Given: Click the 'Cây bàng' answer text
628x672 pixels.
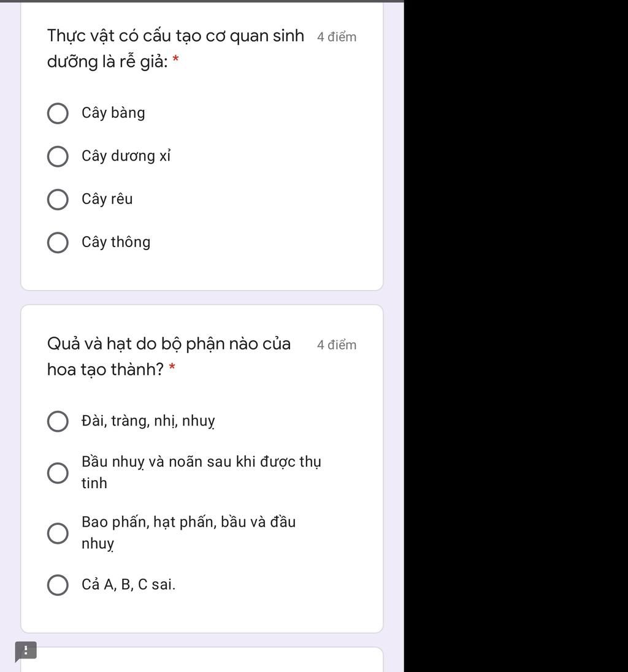Looking at the screenshot, I should tap(113, 113).
